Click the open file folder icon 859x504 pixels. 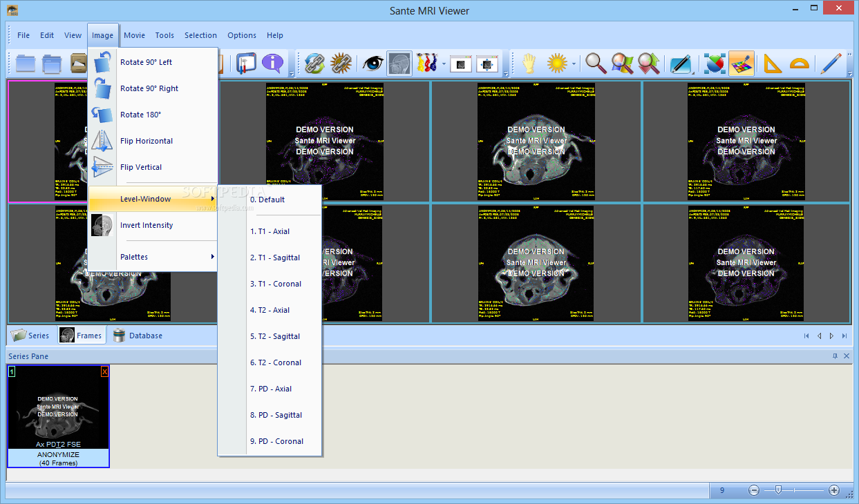[x=26, y=64]
